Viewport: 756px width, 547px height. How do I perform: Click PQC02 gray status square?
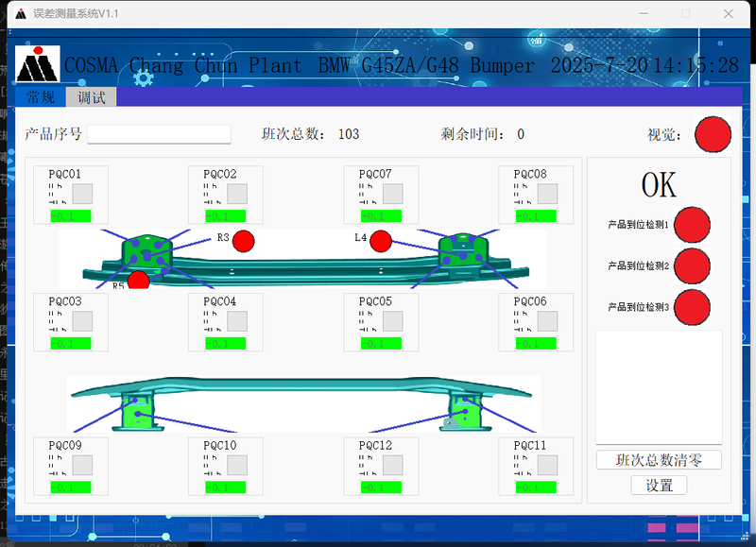[237, 194]
